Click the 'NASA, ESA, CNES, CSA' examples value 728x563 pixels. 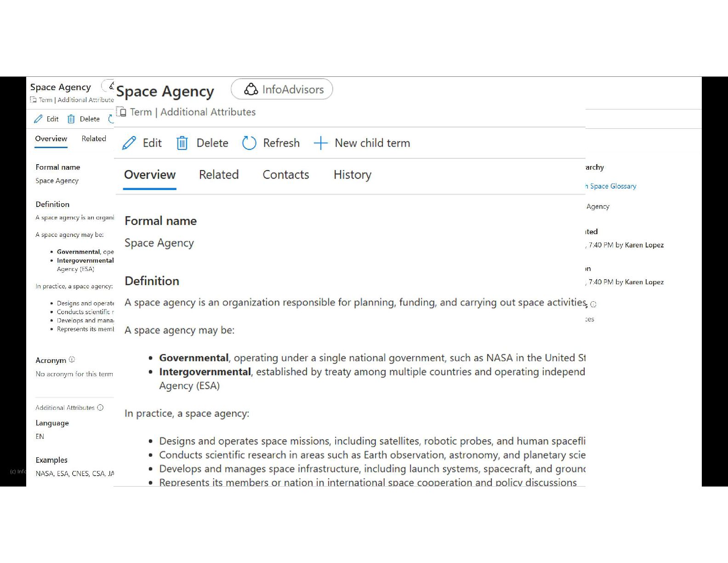click(x=74, y=473)
